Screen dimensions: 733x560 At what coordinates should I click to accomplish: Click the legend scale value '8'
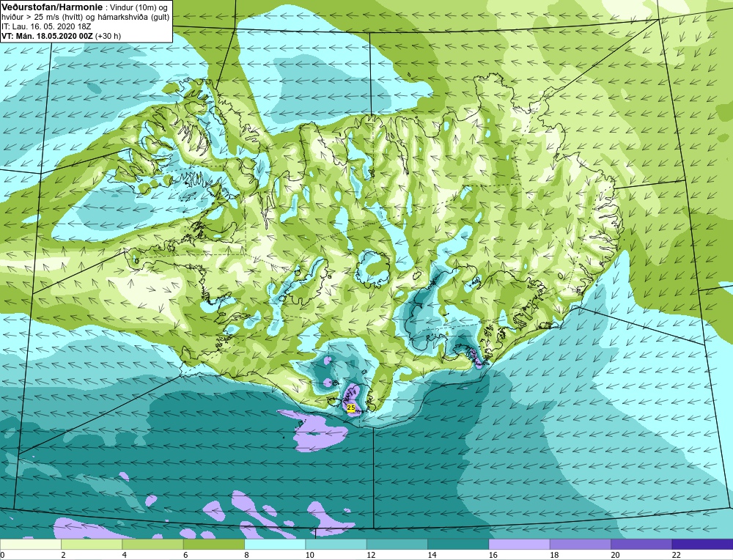click(x=246, y=555)
